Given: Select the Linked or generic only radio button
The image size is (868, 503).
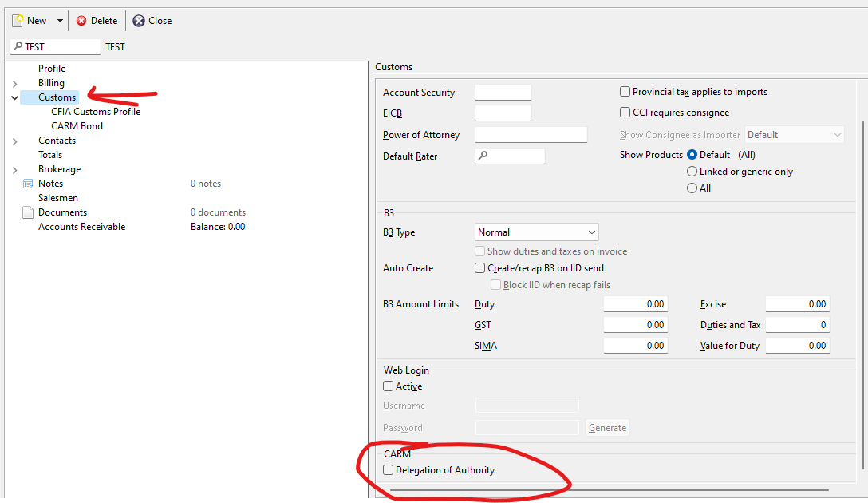Looking at the screenshot, I should pyautogui.click(x=692, y=171).
